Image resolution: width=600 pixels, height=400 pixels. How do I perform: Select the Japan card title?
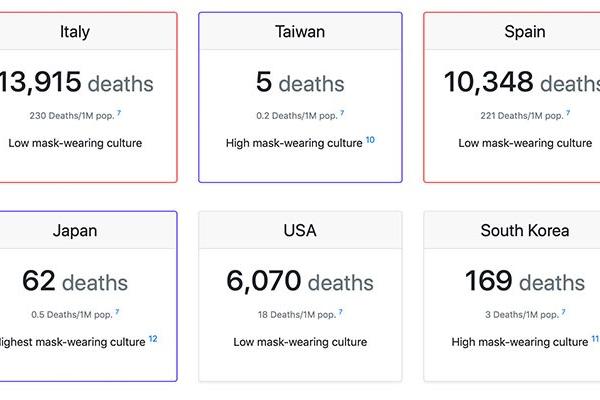[x=75, y=231]
